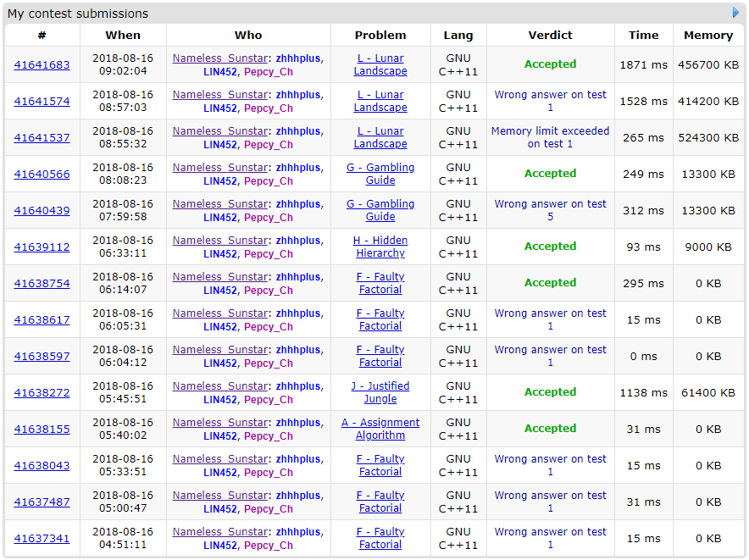Open F - Faulty Factorial problem at 06:14:07
This screenshot has width=749, height=560.
pyautogui.click(x=380, y=283)
